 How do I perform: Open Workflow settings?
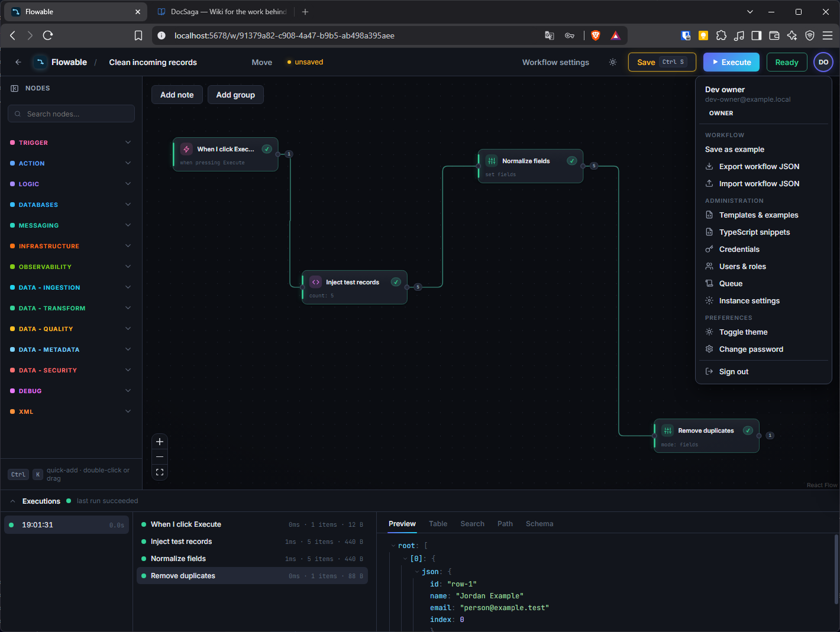click(x=555, y=62)
